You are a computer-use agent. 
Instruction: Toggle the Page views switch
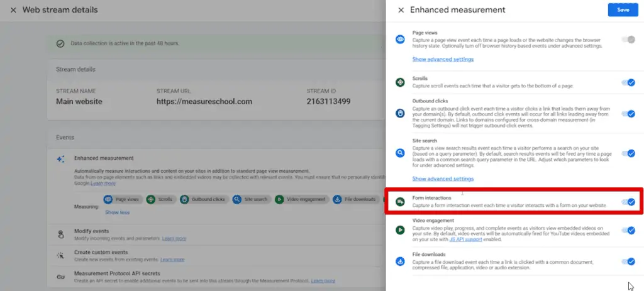click(628, 40)
